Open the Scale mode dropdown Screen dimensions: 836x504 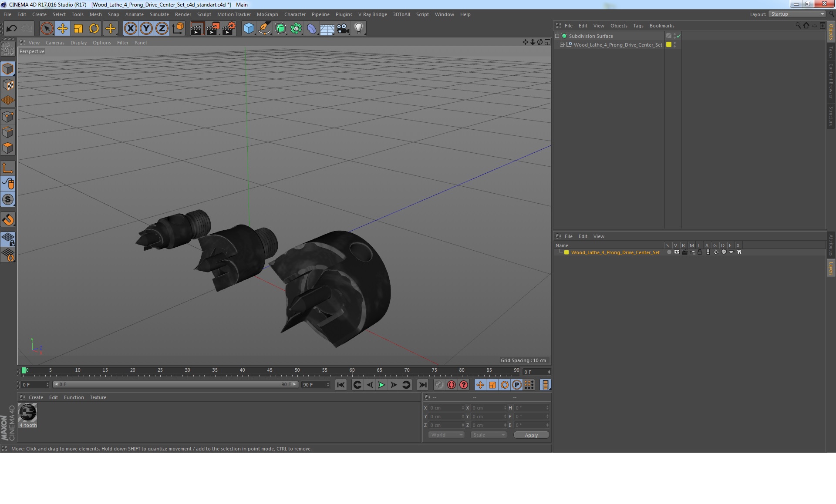coord(489,435)
